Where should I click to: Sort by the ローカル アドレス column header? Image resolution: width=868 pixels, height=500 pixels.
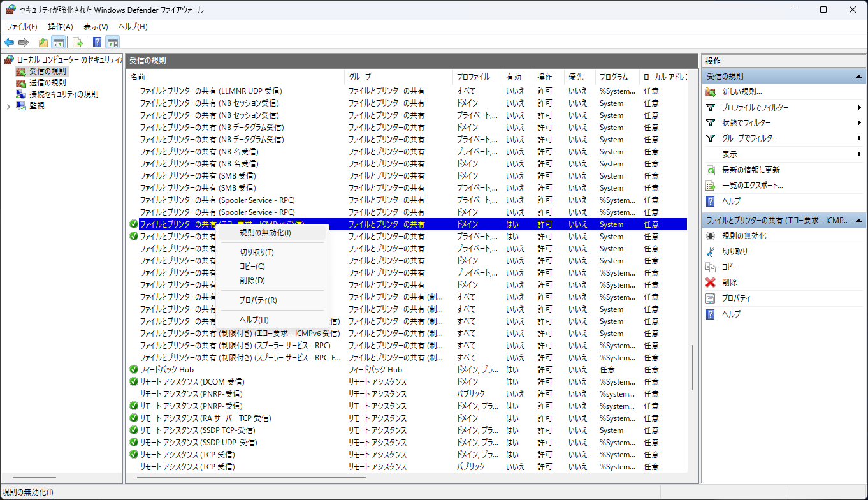[x=663, y=77]
